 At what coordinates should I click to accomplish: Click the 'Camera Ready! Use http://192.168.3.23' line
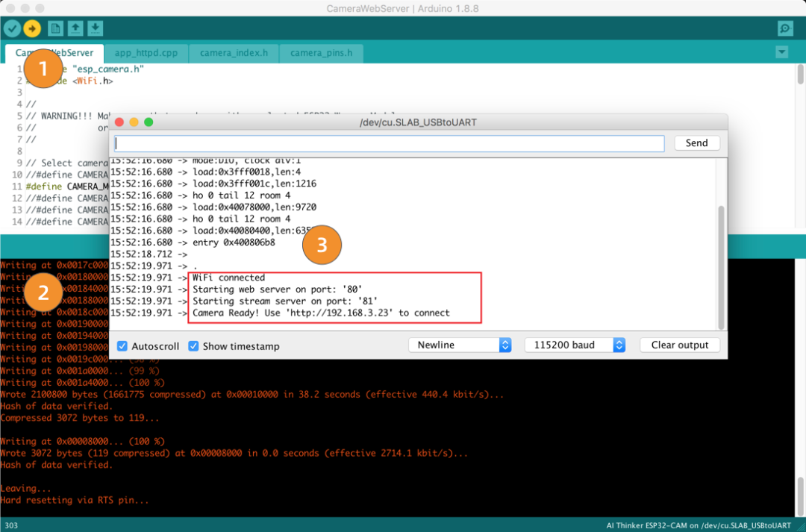pos(321,313)
